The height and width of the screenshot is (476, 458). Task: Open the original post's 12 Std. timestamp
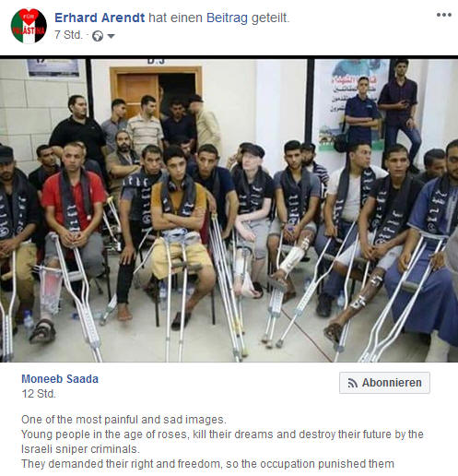pyautogui.click(x=39, y=394)
